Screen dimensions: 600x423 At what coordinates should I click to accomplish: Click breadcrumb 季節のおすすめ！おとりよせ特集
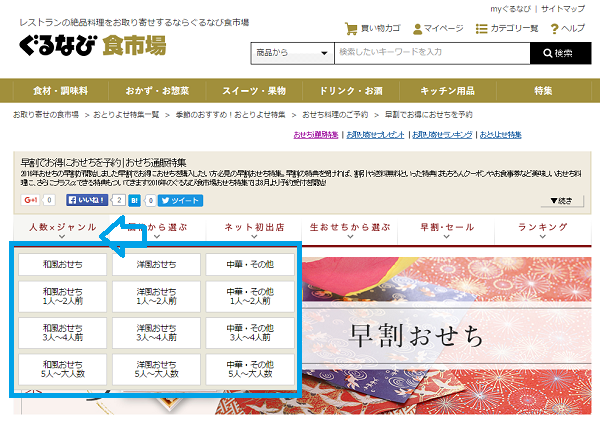230,114
